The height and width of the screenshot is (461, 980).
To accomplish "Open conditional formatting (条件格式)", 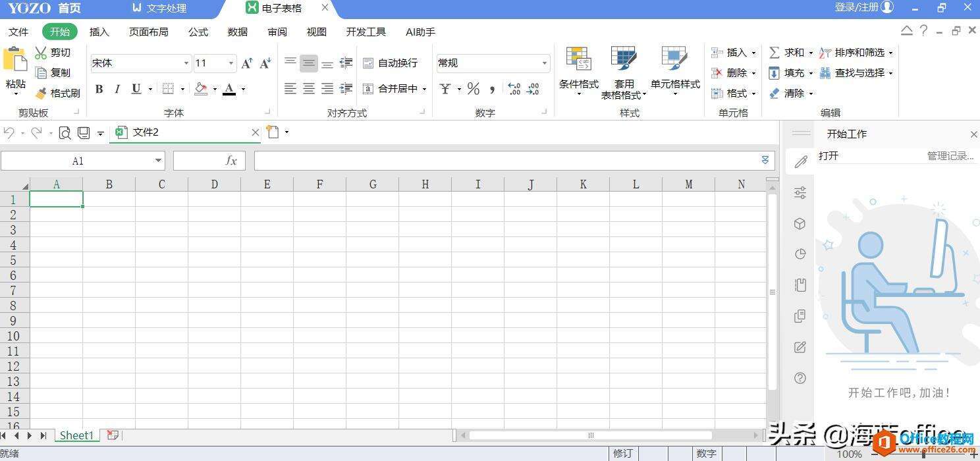I will [579, 71].
